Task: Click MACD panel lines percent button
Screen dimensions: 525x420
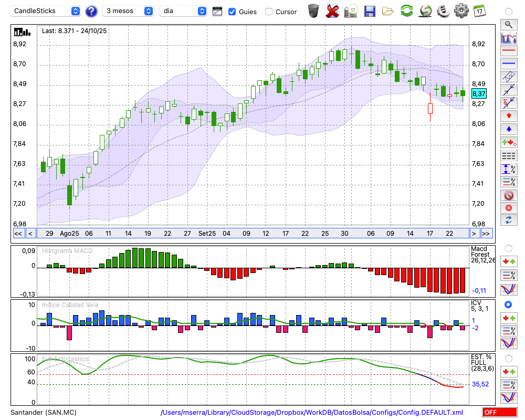Action: tap(509, 275)
